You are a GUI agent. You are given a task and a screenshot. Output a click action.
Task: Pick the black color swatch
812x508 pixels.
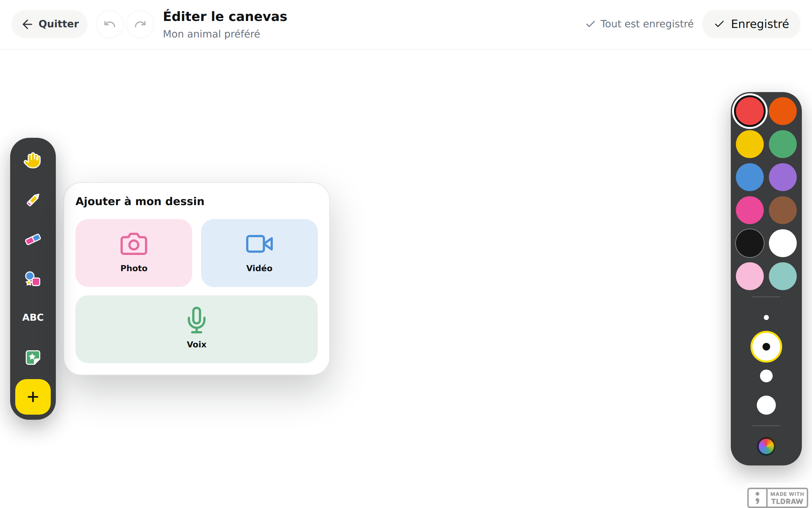(x=750, y=243)
